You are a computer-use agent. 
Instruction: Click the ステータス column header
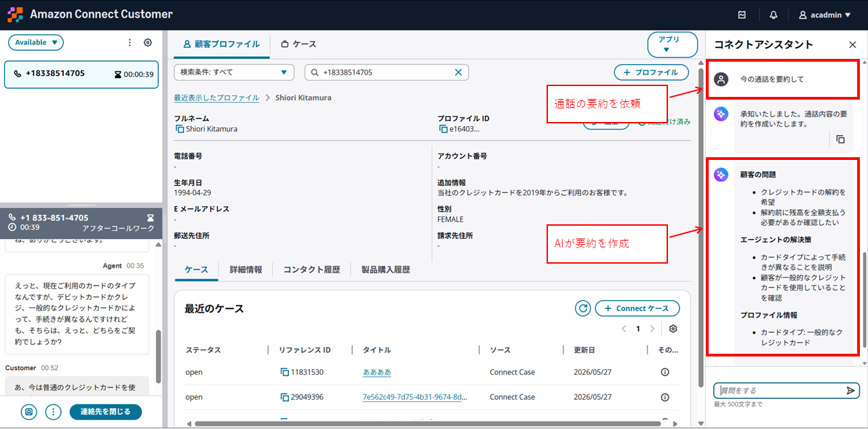click(203, 350)
